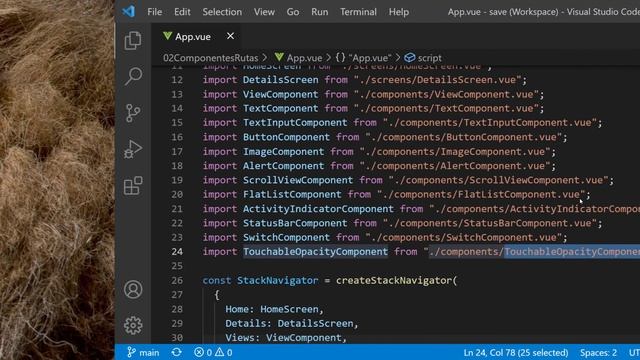Click the Ln 24, Col 78 status entry

click(516, 352)
